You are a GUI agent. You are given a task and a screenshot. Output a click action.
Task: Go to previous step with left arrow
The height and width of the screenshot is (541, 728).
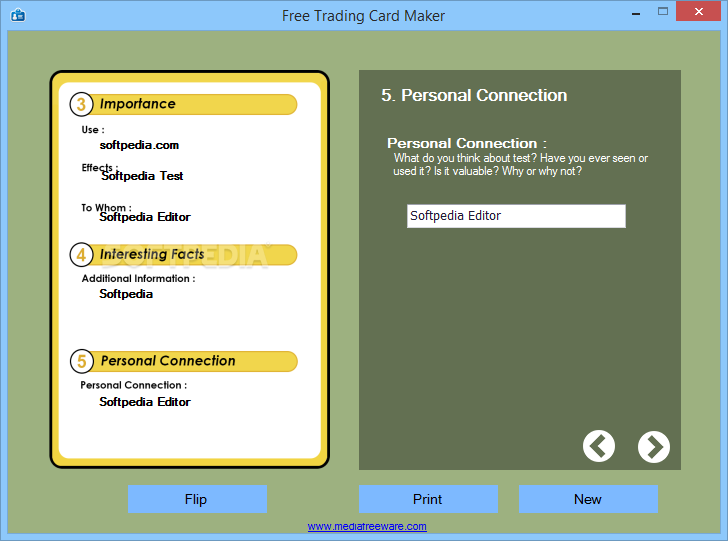click(x=598, y=446)
